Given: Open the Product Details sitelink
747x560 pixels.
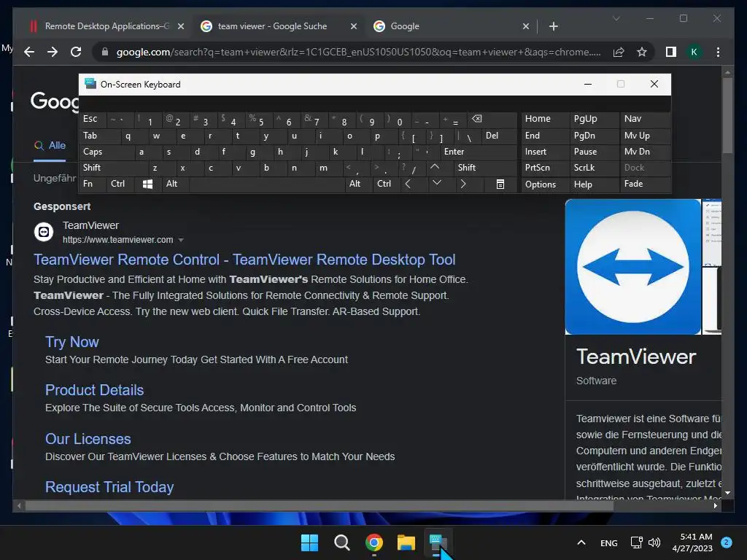Looking at the screenshot, I should click(x=94, y=390).
